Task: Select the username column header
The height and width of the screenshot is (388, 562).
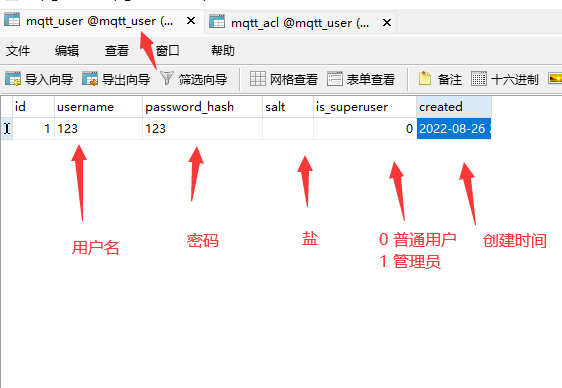Action: pos(98,107)
